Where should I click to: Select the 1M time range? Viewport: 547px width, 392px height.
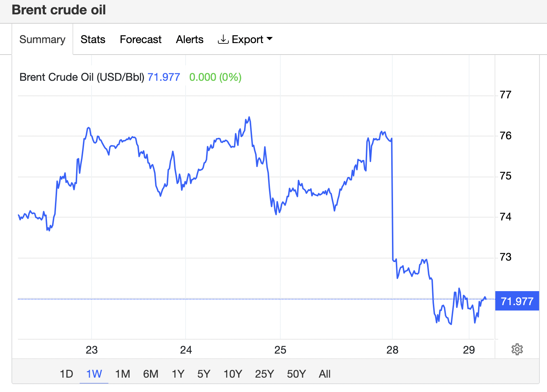click(122, 374)
